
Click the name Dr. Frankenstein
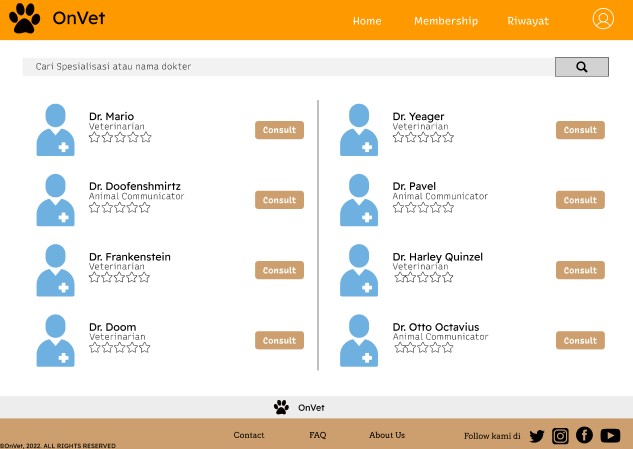click(x=130, y=257)
